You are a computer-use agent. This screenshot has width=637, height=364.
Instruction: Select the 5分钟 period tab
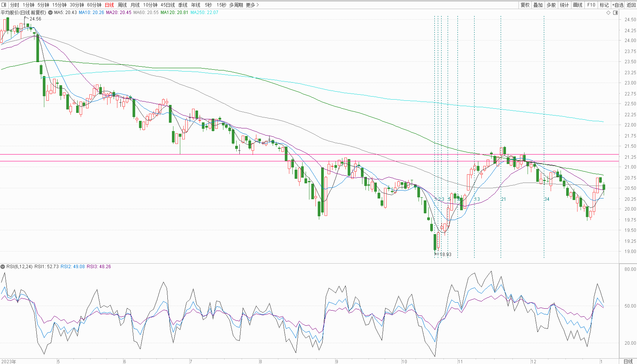click(43, 5)
